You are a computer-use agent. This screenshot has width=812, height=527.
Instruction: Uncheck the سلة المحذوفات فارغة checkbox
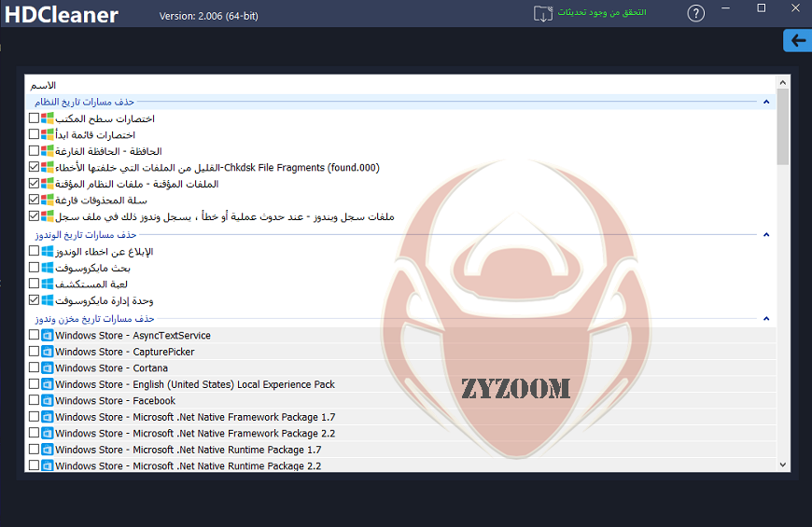coord(35,200)
